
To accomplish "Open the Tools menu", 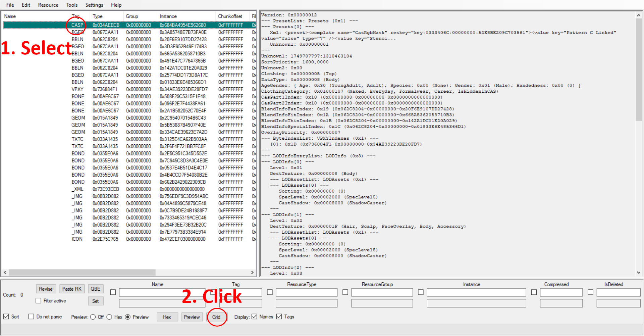I will [72, 5].
